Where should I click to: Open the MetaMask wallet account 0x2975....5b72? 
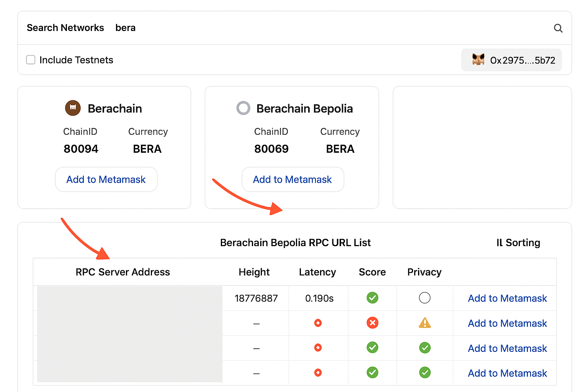click(x=511, y=60)
